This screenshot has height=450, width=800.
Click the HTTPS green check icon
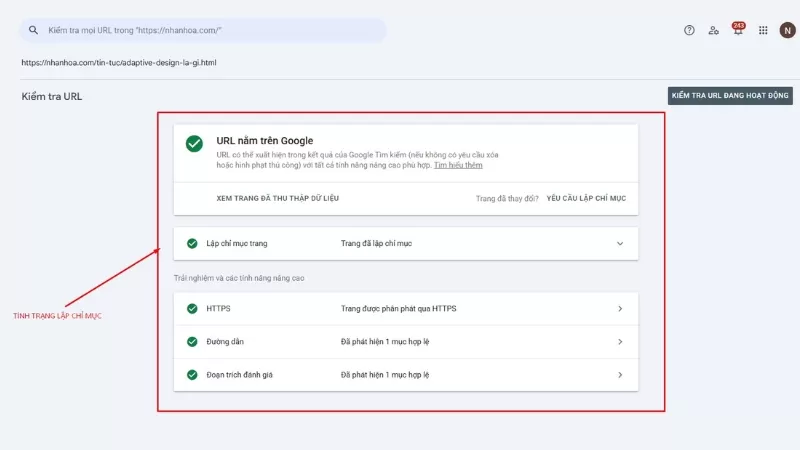pyautogui.click(x=192, y=309)
